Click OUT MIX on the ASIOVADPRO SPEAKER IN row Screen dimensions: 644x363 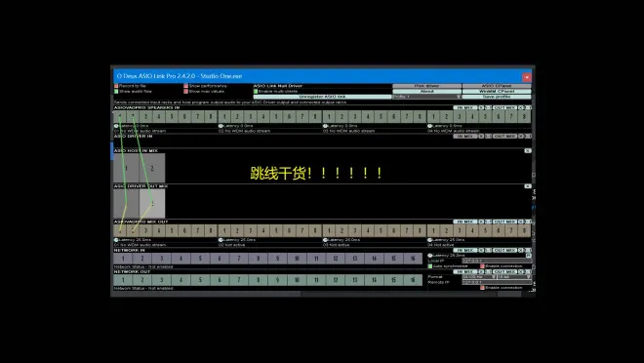pos(504,107)
